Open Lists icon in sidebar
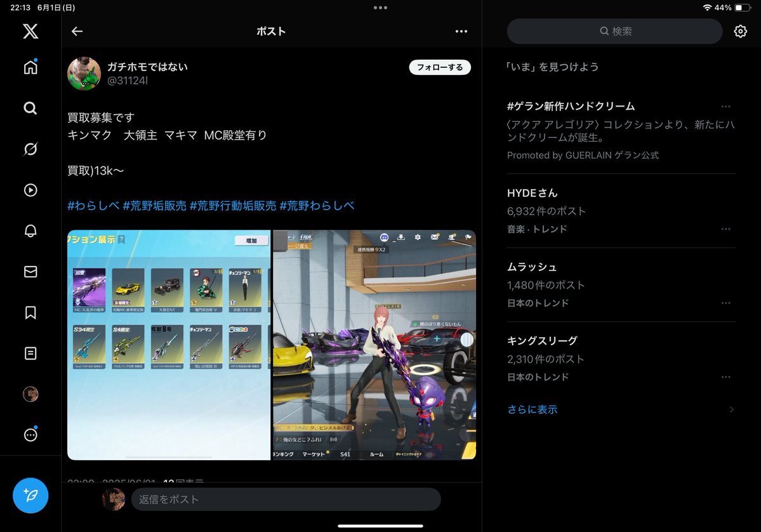This screenshot has width=761, height=532. pos(30,354)
